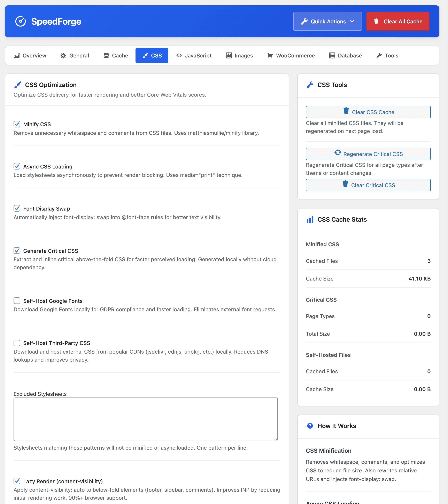The height and width of the screenshot is (504, 448).
Task: Click the trash icon in Clear CSS Cache
Action: pyautogui.click(x=346, y=111)
